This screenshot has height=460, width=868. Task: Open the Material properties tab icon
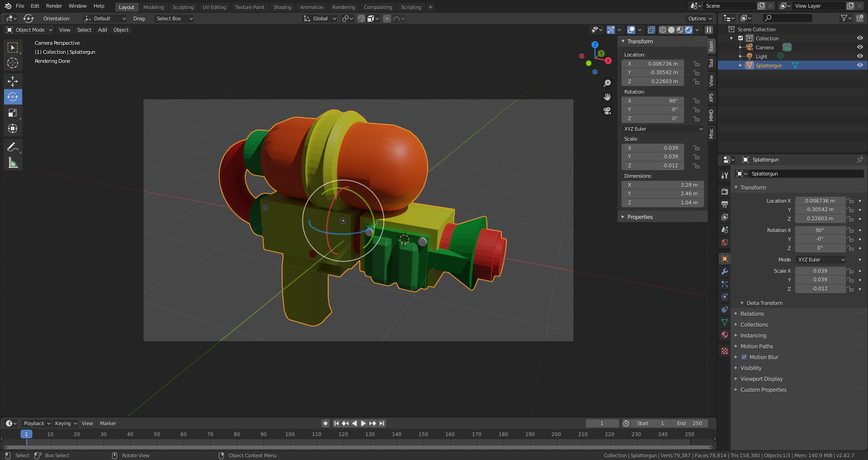pos(725,335)
